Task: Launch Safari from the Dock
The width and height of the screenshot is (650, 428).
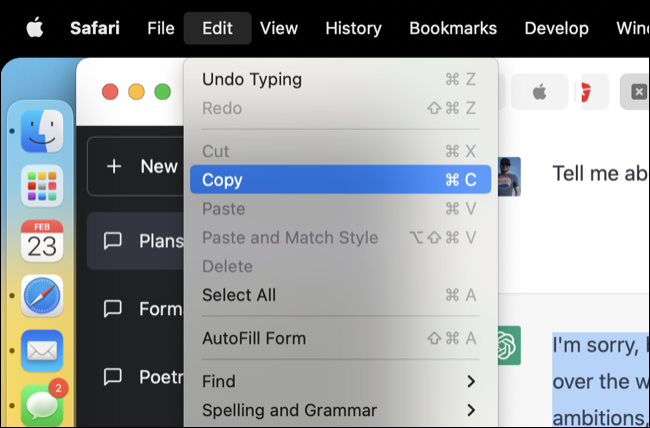Action: (42, 297)
